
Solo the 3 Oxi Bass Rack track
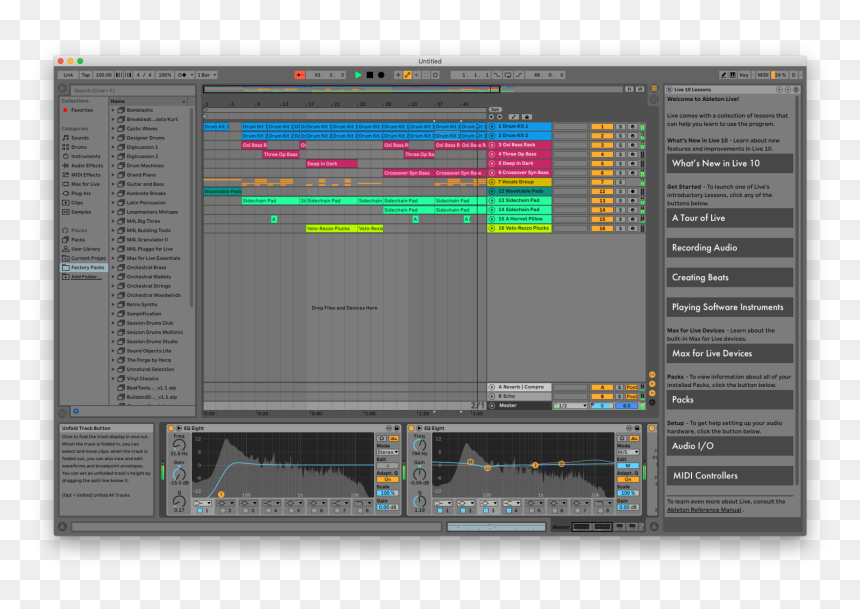tap(620, 145)
